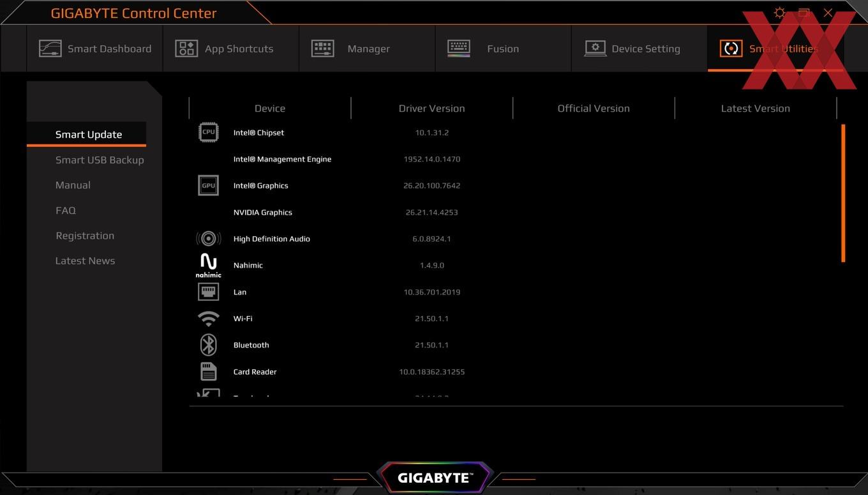Click the Device column header
Viewport: 868px width, 495px height.
pos(270,109)
